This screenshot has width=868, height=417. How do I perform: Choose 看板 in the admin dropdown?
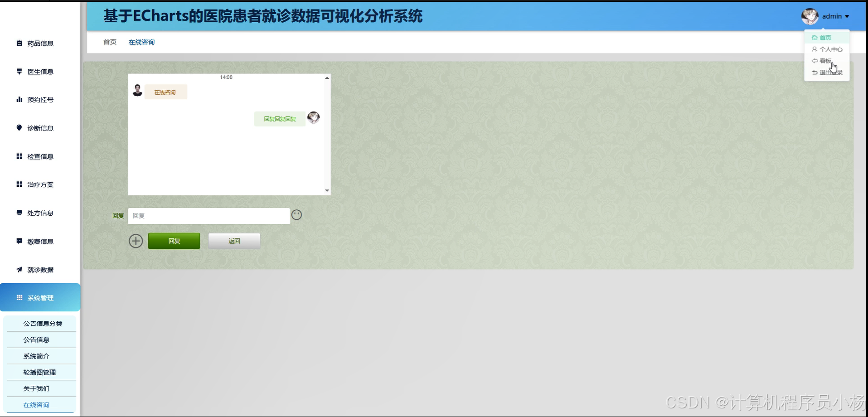point(827,61)
